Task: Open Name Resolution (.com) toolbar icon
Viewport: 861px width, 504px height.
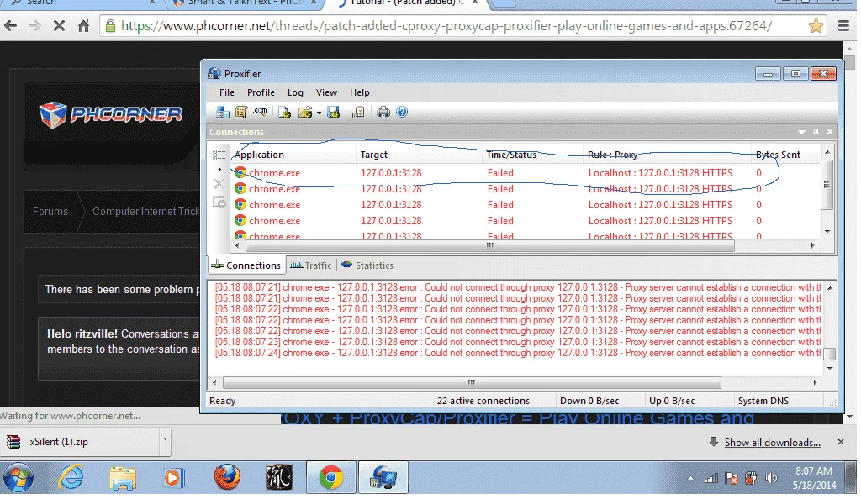Action: 261,113
